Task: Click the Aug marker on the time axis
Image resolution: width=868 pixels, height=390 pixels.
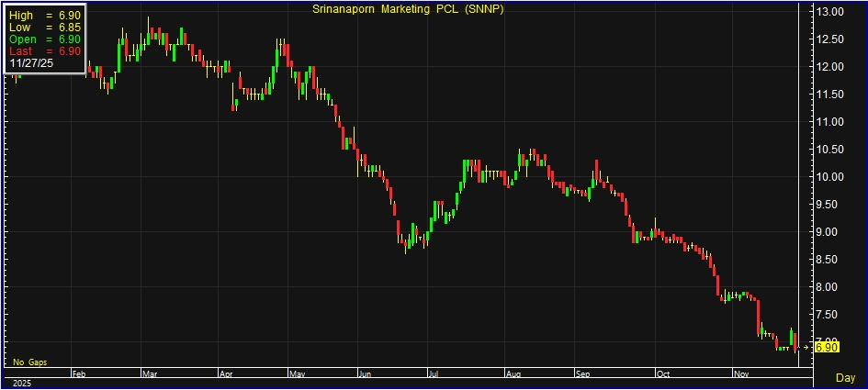Action: [x=511, y=374]
